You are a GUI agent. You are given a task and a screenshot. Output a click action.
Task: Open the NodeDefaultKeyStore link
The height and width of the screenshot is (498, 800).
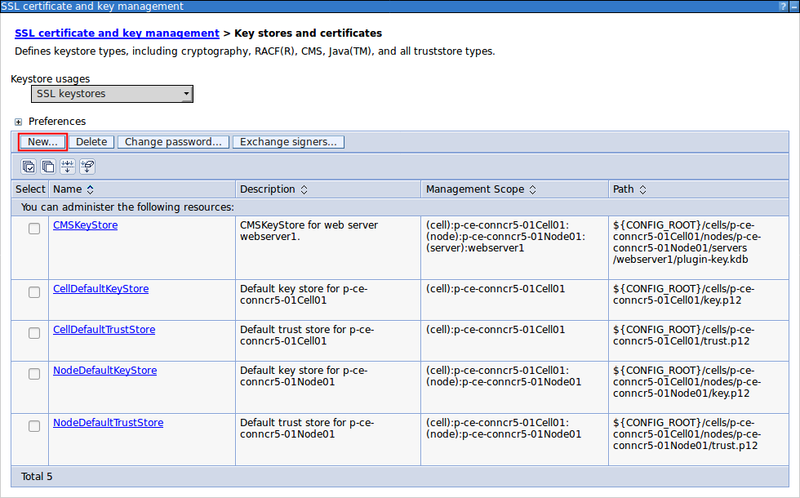(x=104, y=370)
